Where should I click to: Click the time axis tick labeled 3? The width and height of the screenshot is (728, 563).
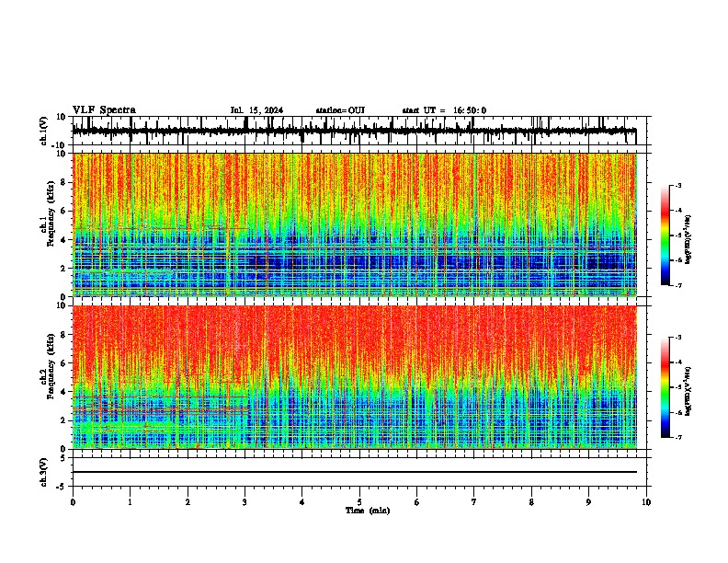point(245,502)
